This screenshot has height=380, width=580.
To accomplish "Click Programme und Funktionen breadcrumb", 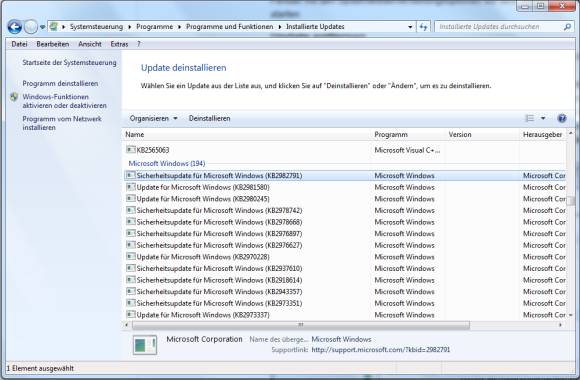I will pyautogui.click(x=229, y=27).
